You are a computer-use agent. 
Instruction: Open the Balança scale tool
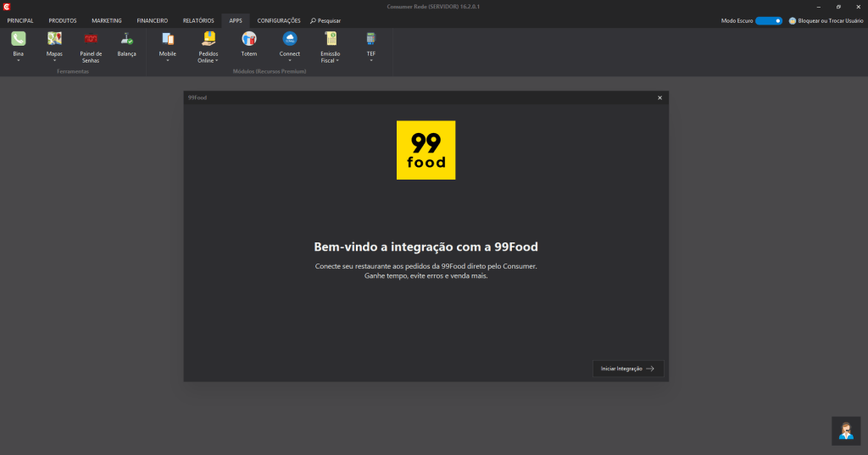(127, 44)
